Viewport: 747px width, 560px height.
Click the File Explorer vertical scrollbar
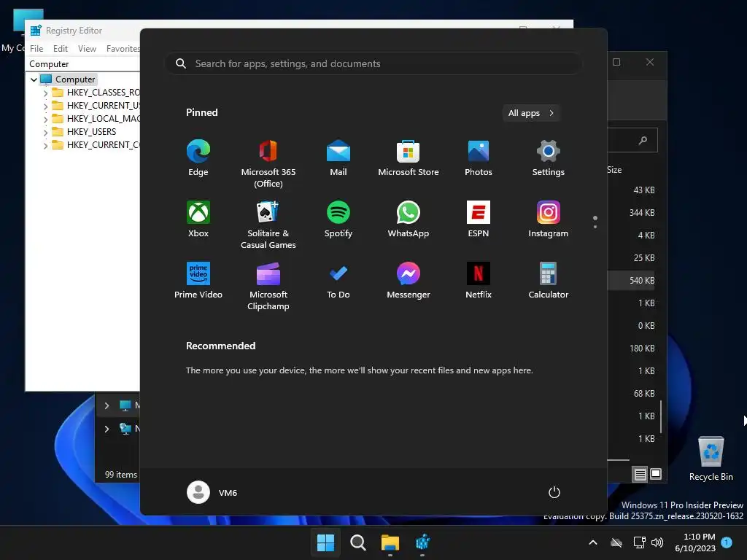(661, 416)
